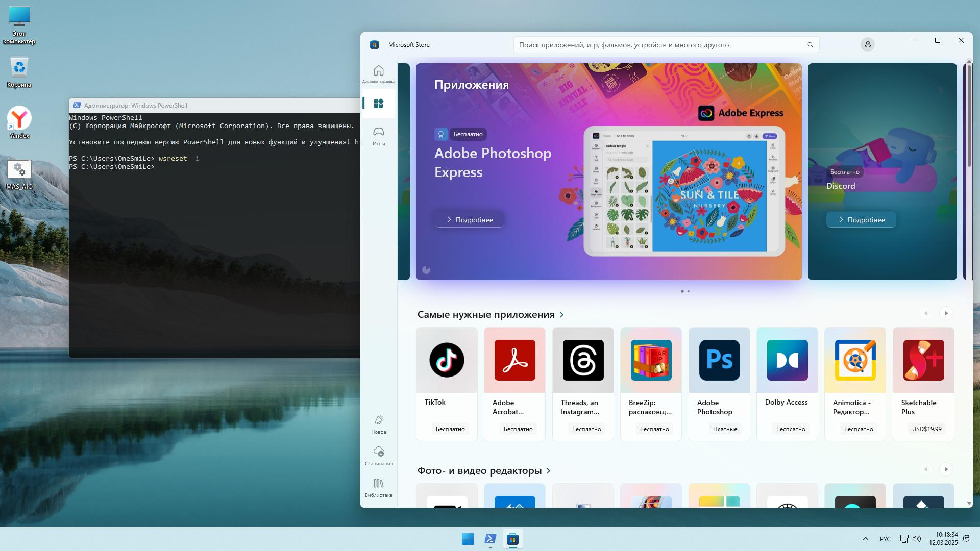Image resolution: width=980 pixels, height=551 pixels.
Task: Select the Apps sidebar icon
Action: tap(378, 104)
